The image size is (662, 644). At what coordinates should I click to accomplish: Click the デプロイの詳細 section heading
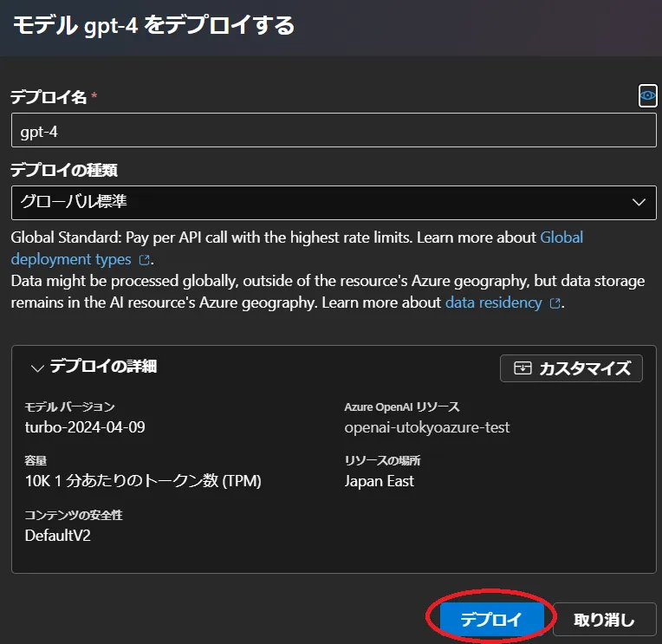(x=103, y=367)
